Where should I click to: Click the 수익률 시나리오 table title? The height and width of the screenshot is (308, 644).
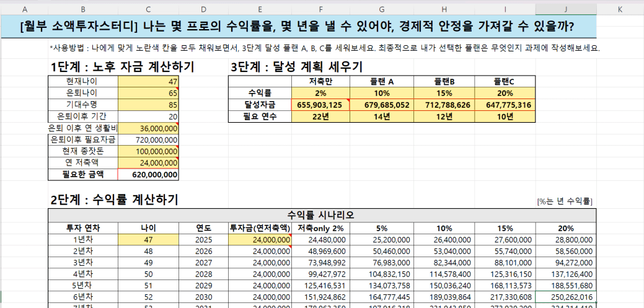pyautogui.click(x=322, y=215)
